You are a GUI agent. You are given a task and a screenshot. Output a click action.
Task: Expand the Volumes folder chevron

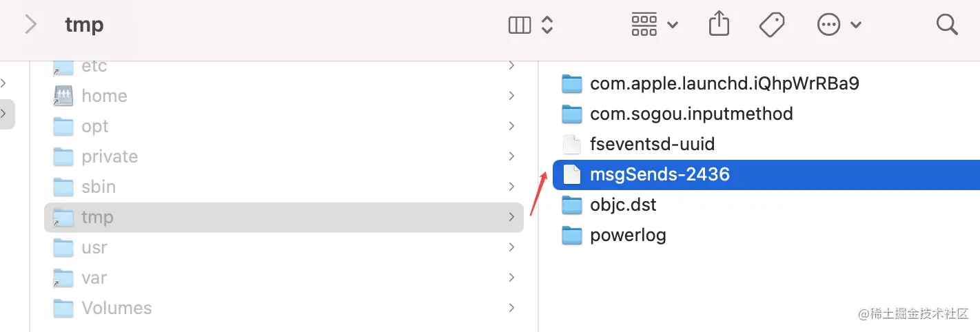point(511,308)
